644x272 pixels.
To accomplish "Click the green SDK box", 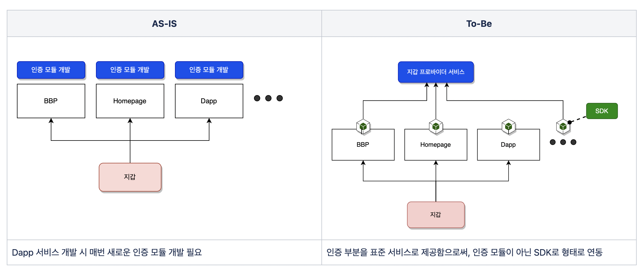I will (x=602, y=111).
